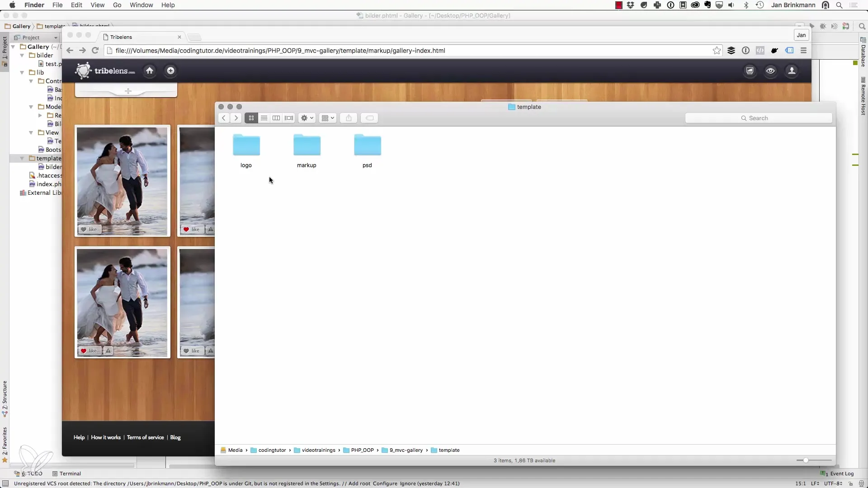Click the tribelens user profile icon

click(792, 70)
